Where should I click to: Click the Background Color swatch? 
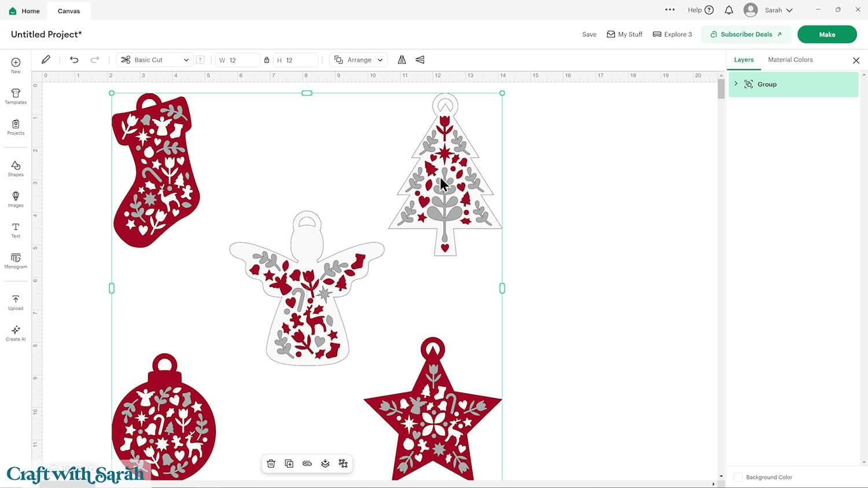(x=738, y=477)
